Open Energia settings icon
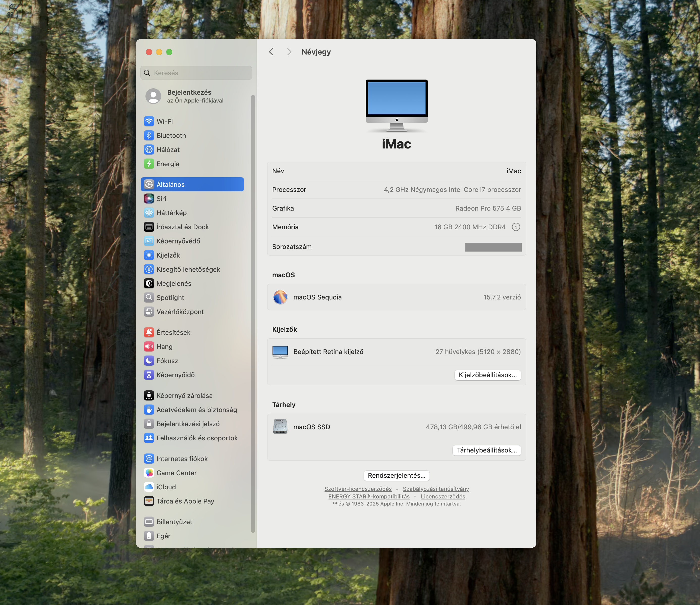The image size is (700, 605). tap(149, 164)
